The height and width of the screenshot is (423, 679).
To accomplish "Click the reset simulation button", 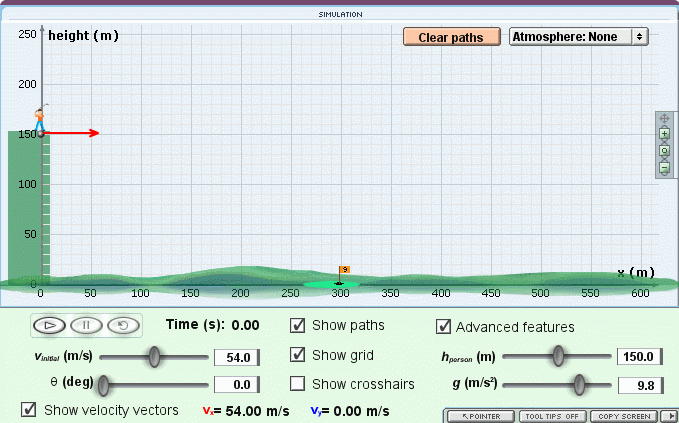I will click(122, 325).
